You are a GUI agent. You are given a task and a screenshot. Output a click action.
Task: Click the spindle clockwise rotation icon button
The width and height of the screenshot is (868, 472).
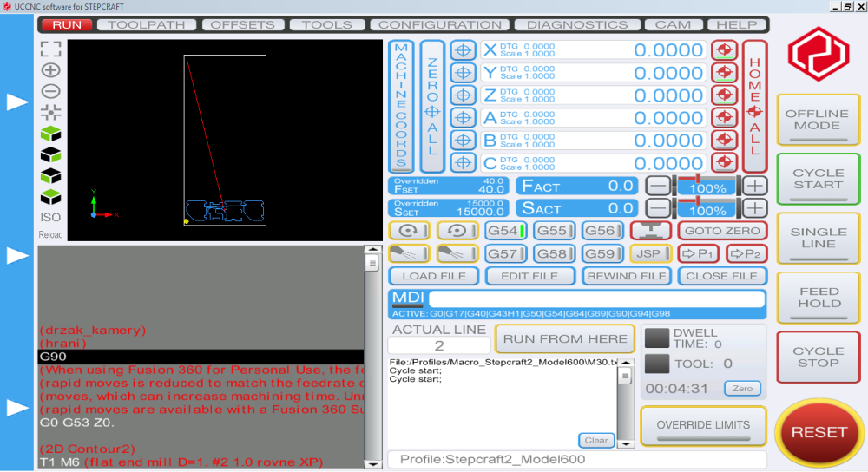410,231
